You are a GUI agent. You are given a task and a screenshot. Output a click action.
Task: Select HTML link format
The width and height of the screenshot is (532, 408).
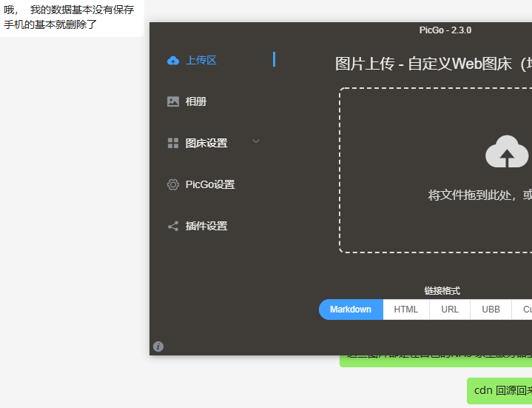click(405, 310)
